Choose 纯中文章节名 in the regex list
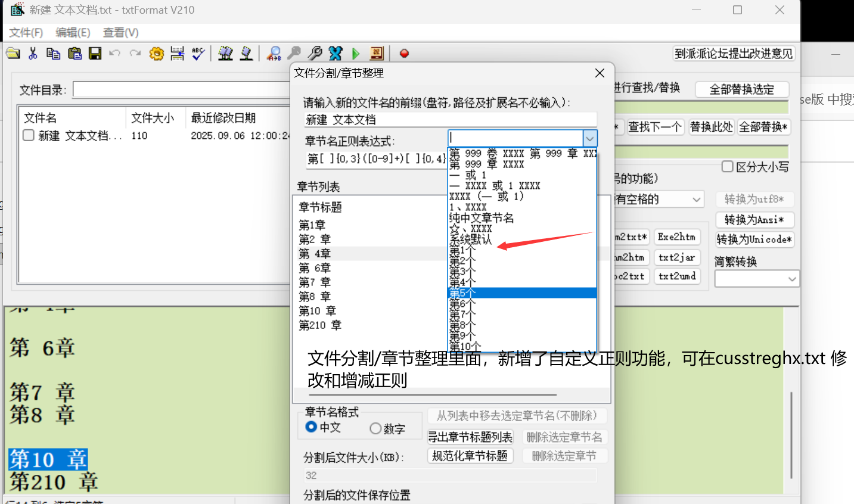The image size is (854, 504). (522, 218)
